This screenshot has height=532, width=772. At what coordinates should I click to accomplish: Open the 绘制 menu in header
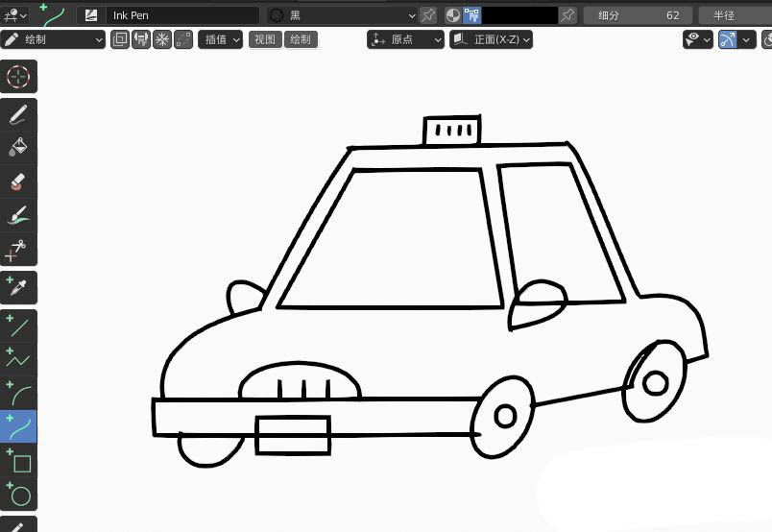pyautogui.click(x=301, y=39)
